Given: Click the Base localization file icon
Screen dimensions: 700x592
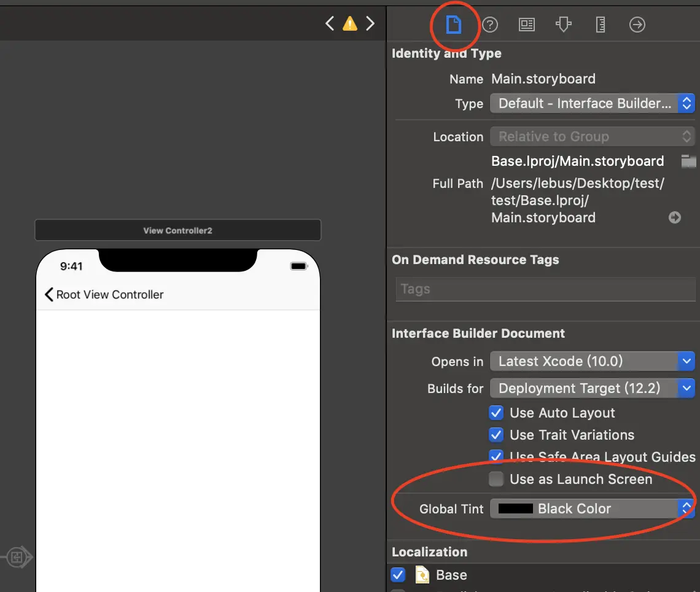Looking at the screenshot, I should (x=422, y=575).
